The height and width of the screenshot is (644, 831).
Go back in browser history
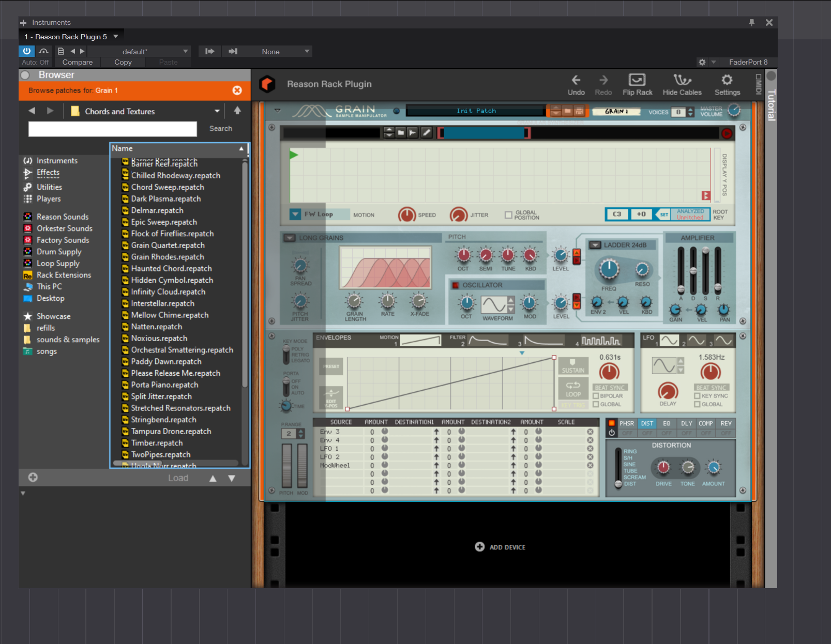(x=32, y=111)
